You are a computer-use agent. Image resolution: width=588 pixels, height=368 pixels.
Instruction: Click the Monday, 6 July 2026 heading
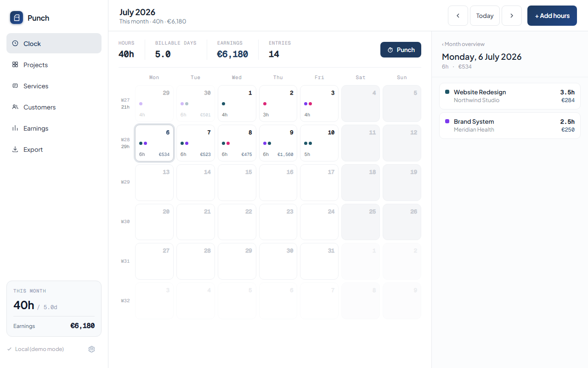tap(482, 57)
